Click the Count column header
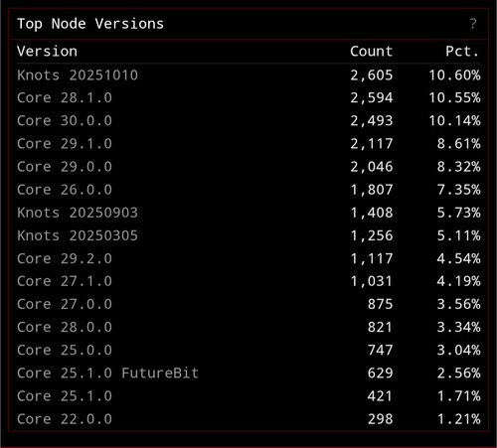Image resolution: width=497 pixels, height=448 pixels. (x=372, y=52)
